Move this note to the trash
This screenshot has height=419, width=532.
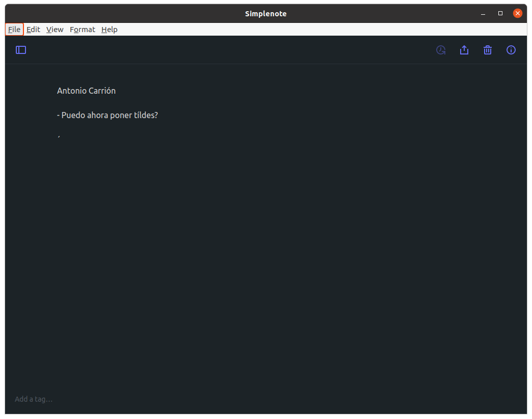click(487, 50)
